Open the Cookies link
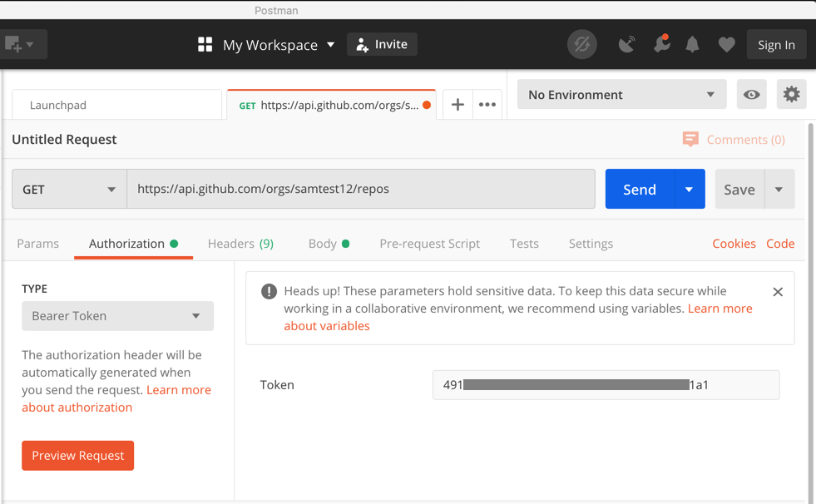Viewport: 816px width, 504px height. [x=734, y=244]
